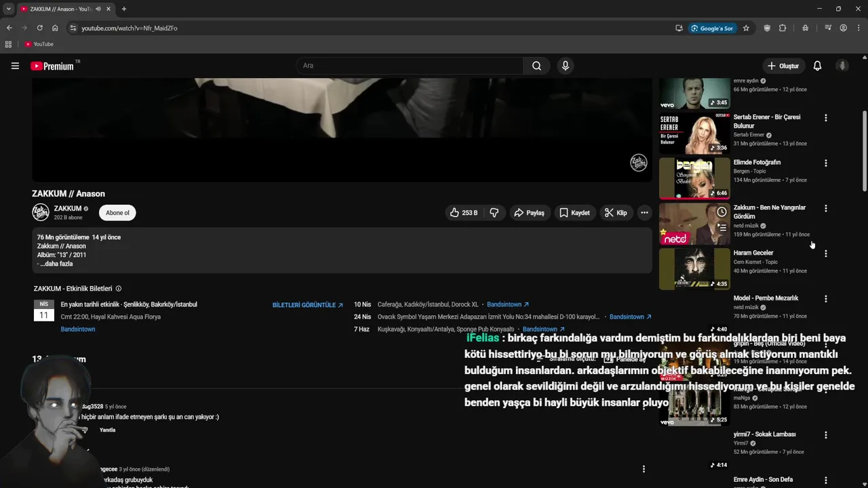868x488 pixels.
Task: Create a clip with the Klip button
Action: [x=616, y=213]
